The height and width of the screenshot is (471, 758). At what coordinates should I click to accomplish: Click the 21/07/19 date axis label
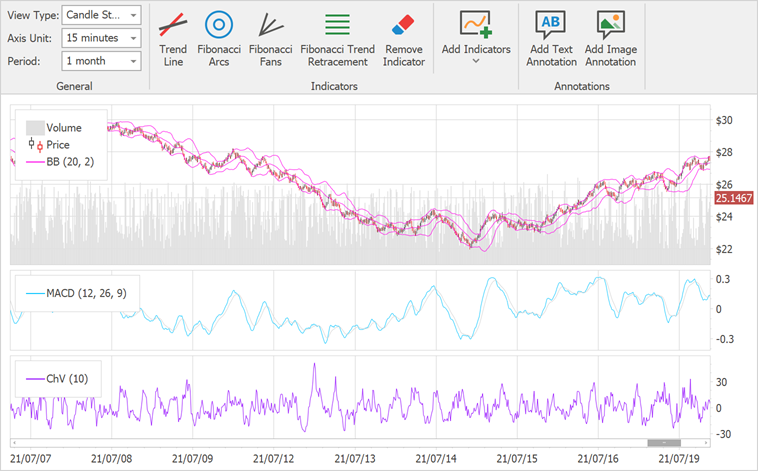(679, 458)
